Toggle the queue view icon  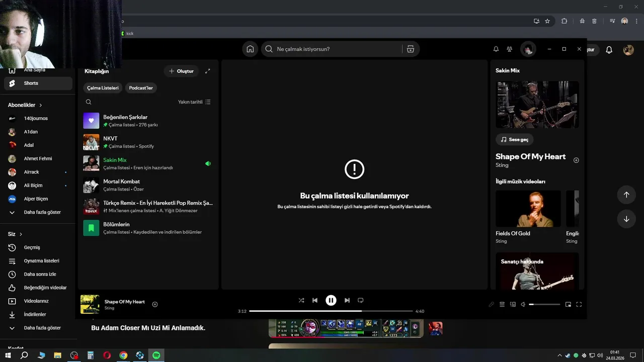(x=502, y=304)
